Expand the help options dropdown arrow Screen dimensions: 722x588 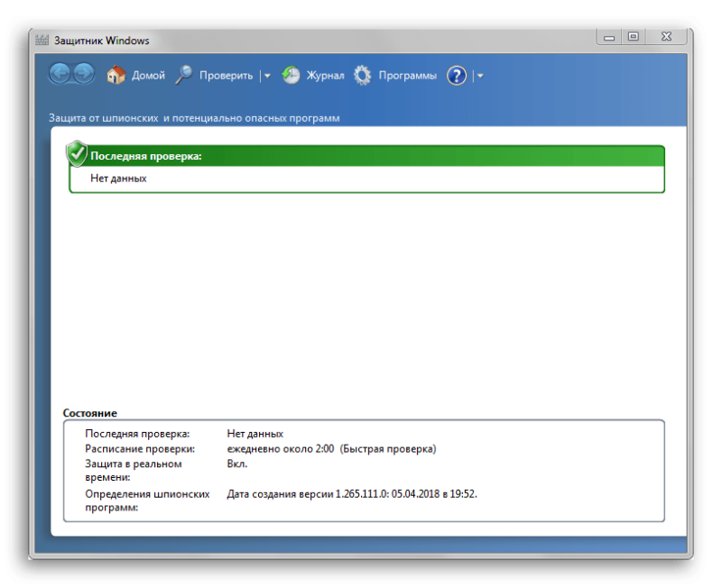point(480,76)
